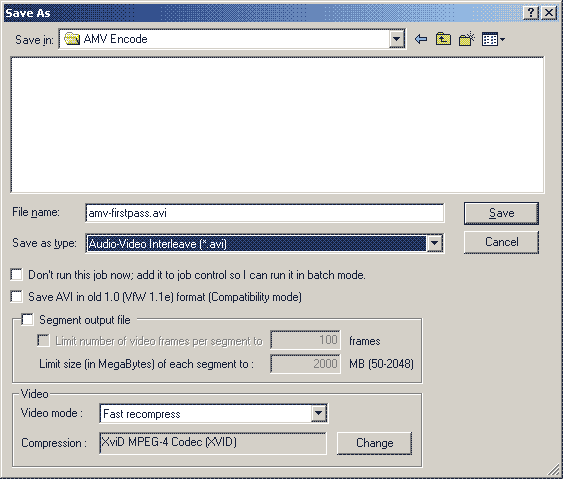563x479 pixels.
Task: Click the Save button
Action: 501,213
